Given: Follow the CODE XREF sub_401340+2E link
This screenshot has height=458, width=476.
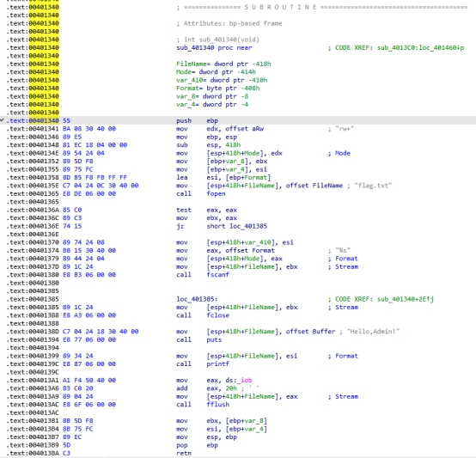Looking at the screenshot, I should (x=381, y=299).
